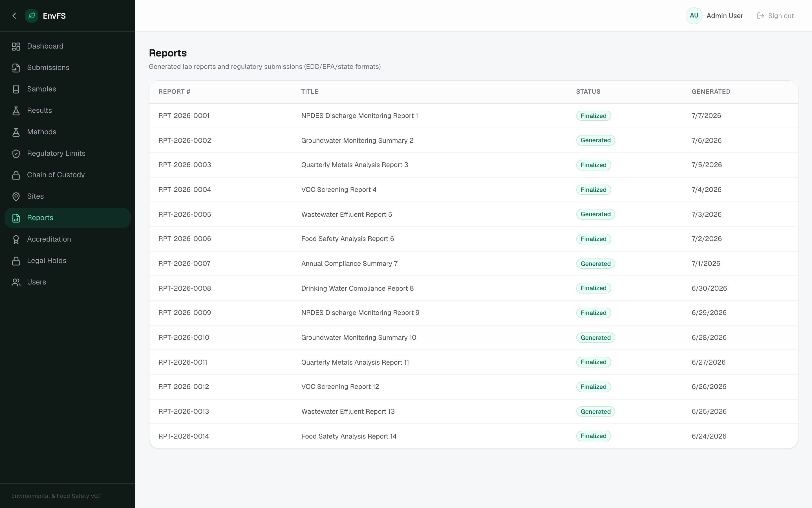Click the Legal Holds lock icon
The image size is (812, 508).
point(16,261)
